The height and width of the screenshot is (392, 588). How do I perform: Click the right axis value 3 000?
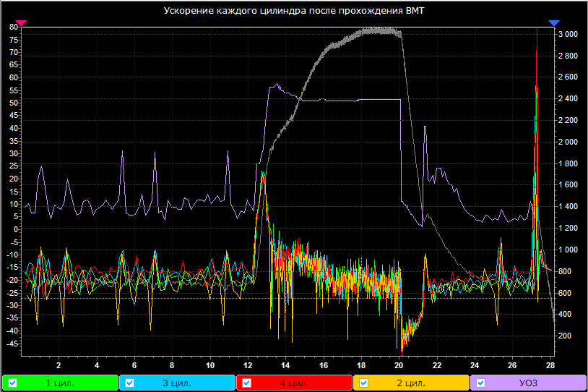pos(568,34)
